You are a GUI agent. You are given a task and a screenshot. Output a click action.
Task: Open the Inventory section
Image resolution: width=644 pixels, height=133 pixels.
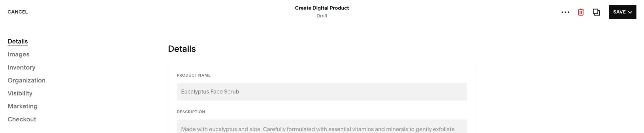[x=21, y=67]
